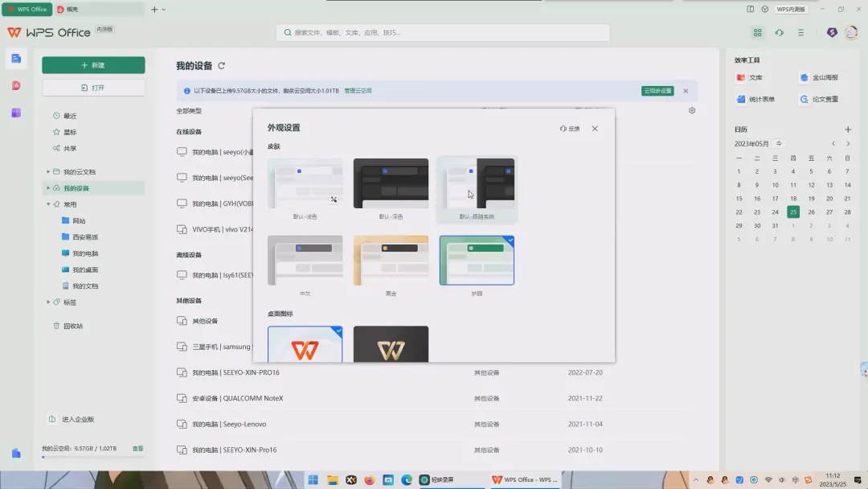Show hidden system tray icons
Screen dimensions: 868x489
point(696,479)
